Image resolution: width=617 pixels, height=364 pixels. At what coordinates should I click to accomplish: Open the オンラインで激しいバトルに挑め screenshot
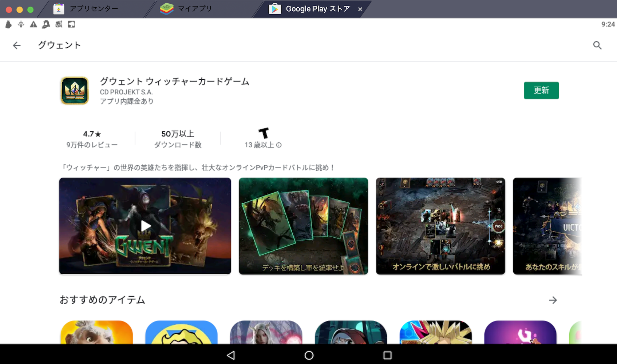click(440, 226)
